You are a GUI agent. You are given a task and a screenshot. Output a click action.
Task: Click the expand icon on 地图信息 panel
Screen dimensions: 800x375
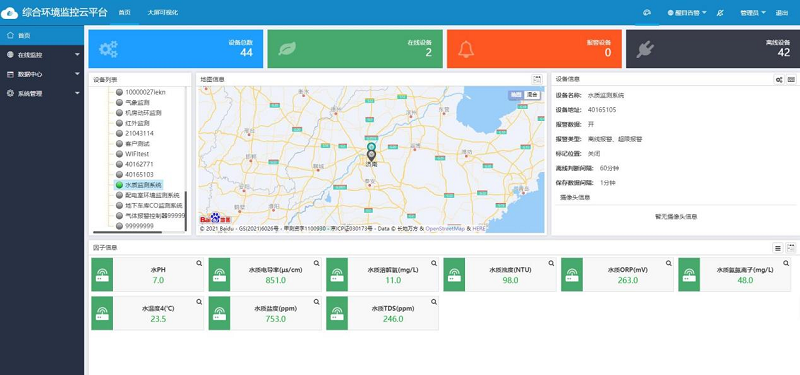point(537,79)
